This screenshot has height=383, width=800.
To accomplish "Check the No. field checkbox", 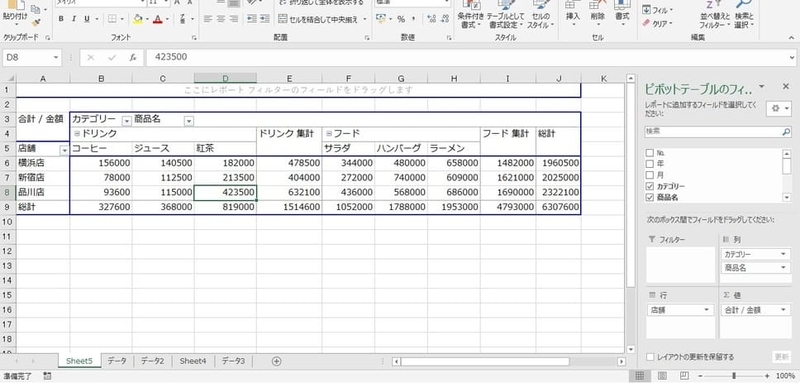I will coord(649,153).
